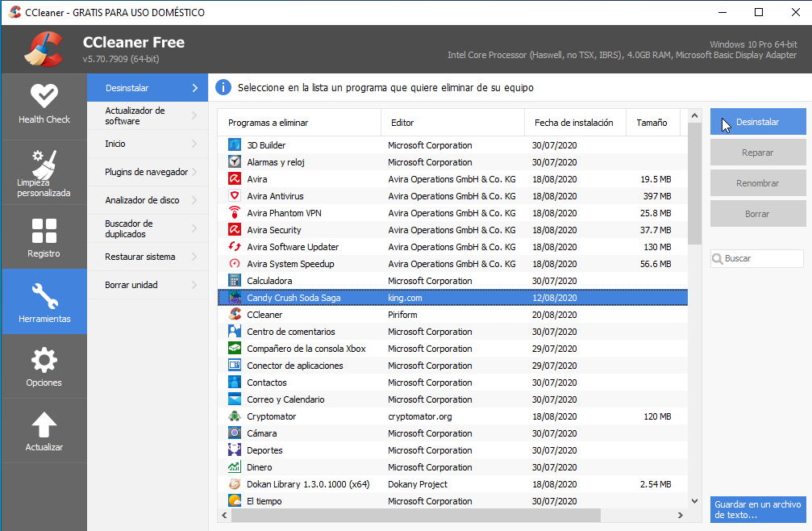This screenshot has height=531, width=812.
Task: Click the Avira Phantom VPN icon
Action: tap(235, 213)
